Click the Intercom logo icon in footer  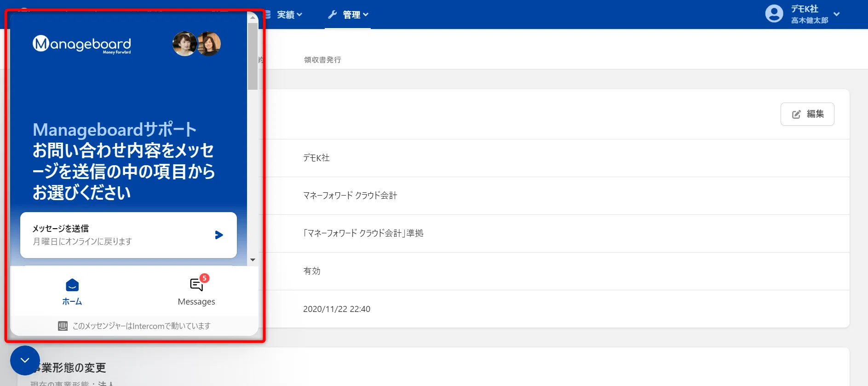63,326
